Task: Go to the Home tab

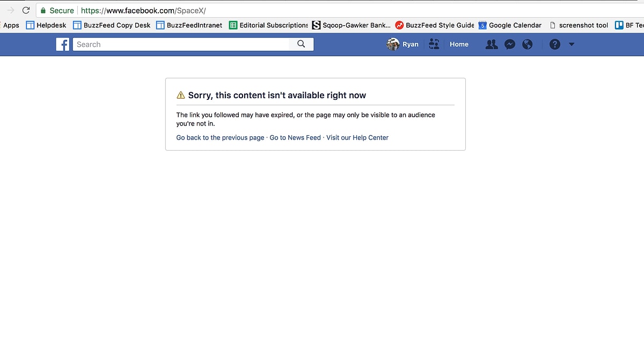Action: [x=459, y=45]
